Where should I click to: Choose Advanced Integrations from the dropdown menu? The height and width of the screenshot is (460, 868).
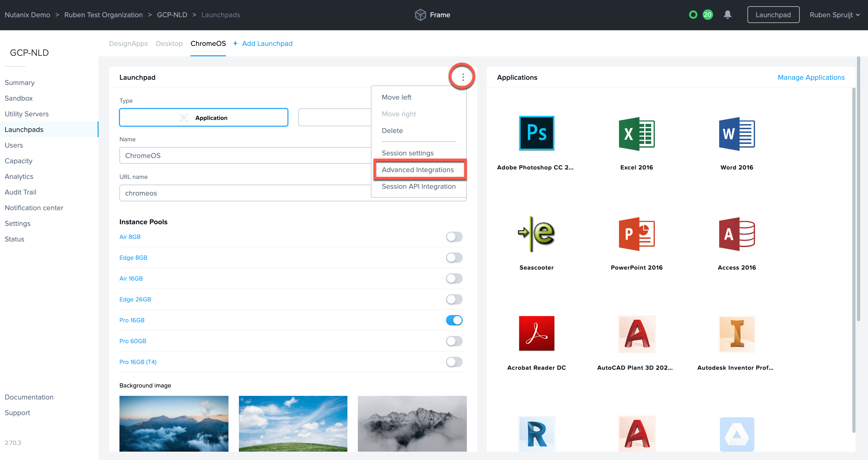[x=418, y=170]
